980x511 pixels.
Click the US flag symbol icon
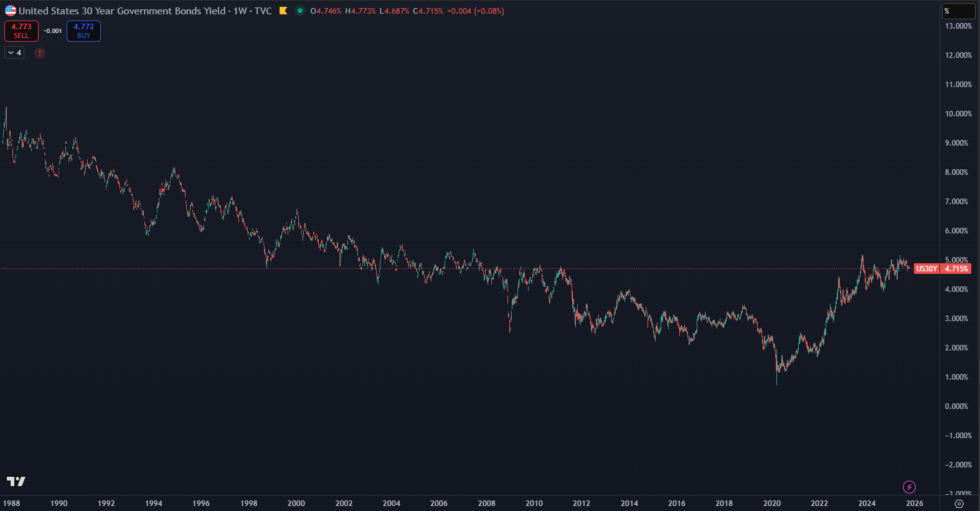(x=11, y=11)
